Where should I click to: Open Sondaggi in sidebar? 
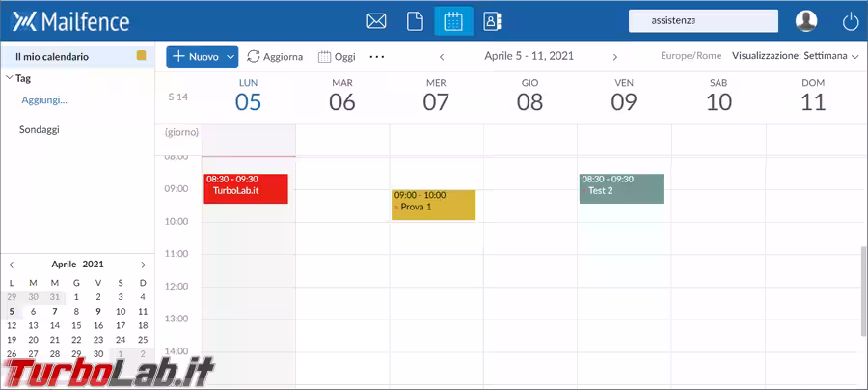40,129
